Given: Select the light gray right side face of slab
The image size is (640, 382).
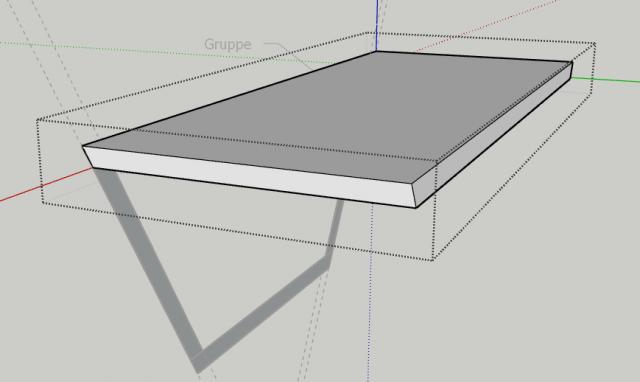Looking at the screenshot, I should pyautogui.click(x=494, y=135).
